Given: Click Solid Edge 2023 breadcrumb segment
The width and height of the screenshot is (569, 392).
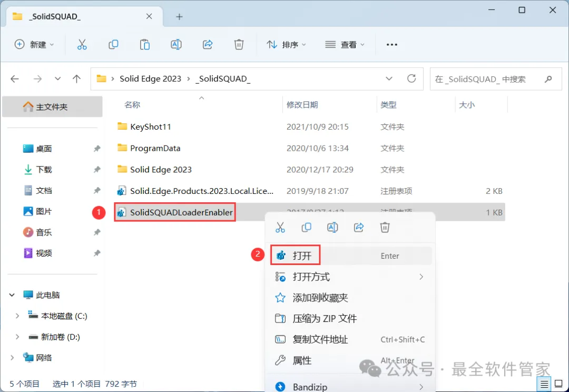Looking at the screenshot, I should coord(150,79).
